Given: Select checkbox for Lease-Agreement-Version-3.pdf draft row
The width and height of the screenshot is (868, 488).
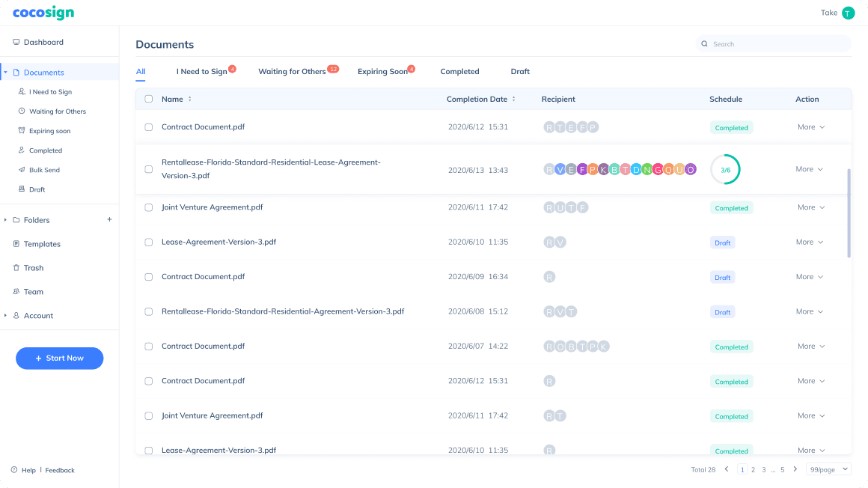Looking at the screenshot, I should point(148,243).
